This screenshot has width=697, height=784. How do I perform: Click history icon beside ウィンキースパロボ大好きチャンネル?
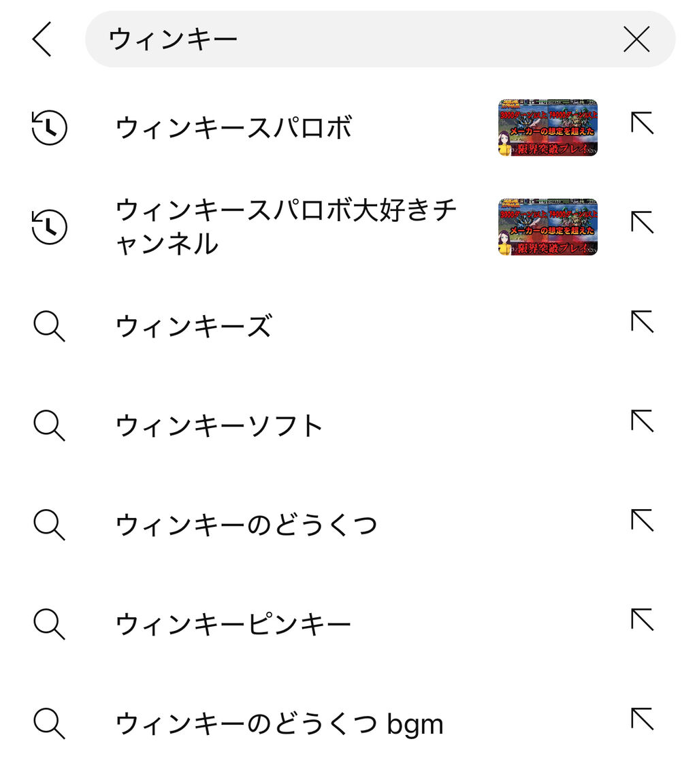50,227
